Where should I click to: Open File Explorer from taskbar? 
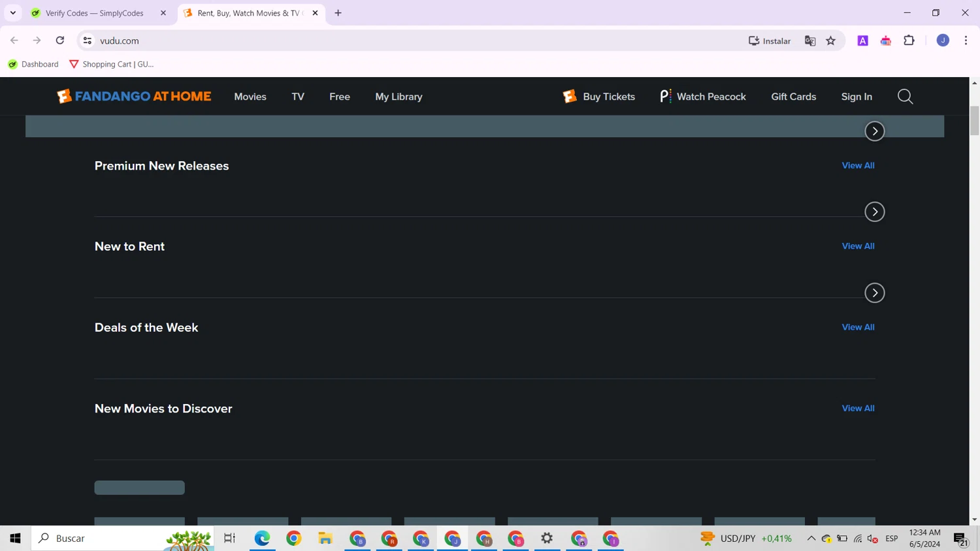(325, 539)
